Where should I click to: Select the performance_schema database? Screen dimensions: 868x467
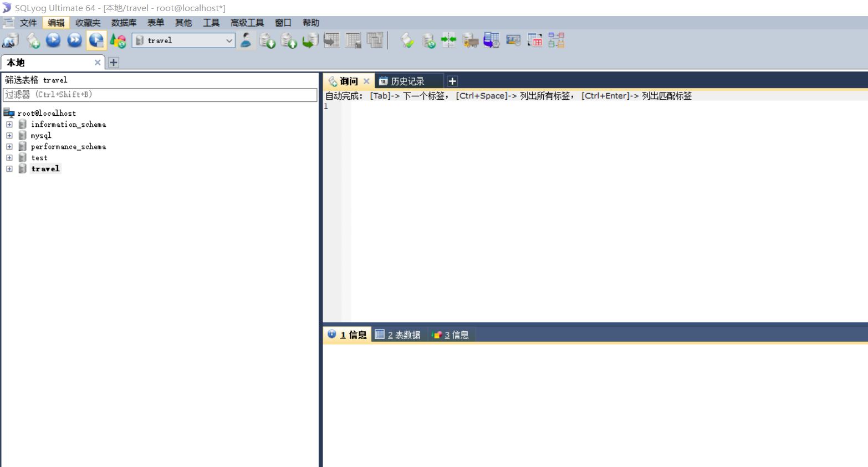pyautogui.click(x=68, y=147)
